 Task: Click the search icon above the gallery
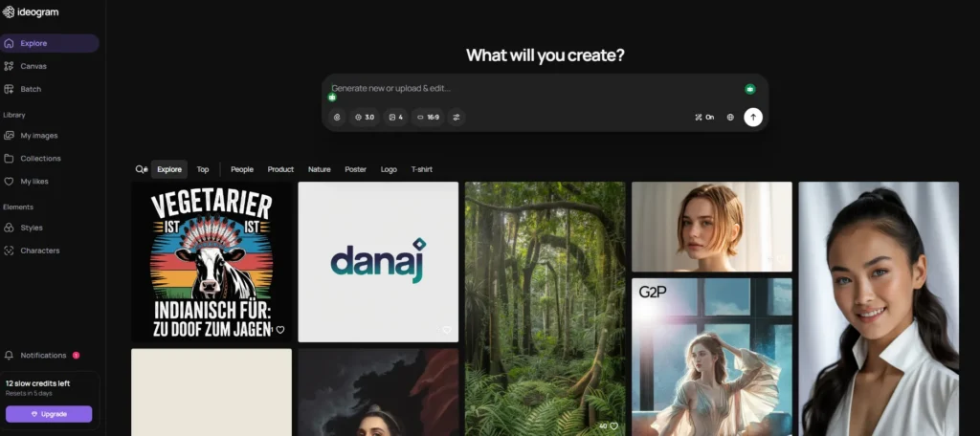[142, 169]
